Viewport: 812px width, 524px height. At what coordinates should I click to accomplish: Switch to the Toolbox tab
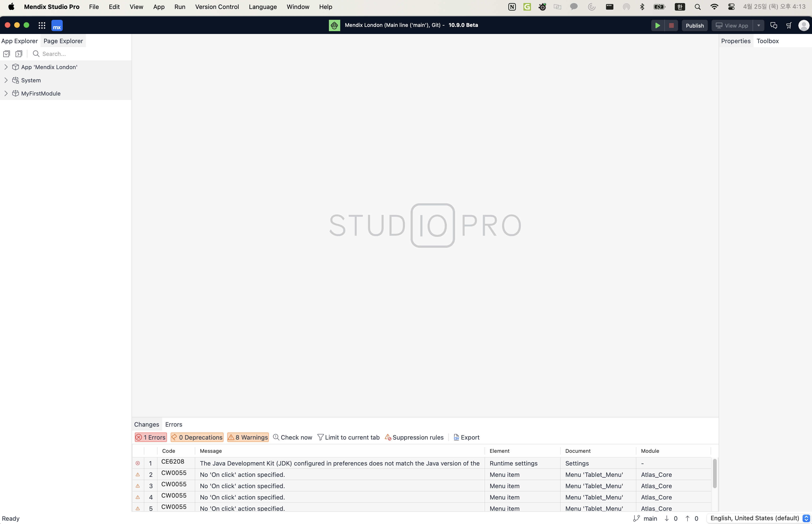tap(767, 41)
